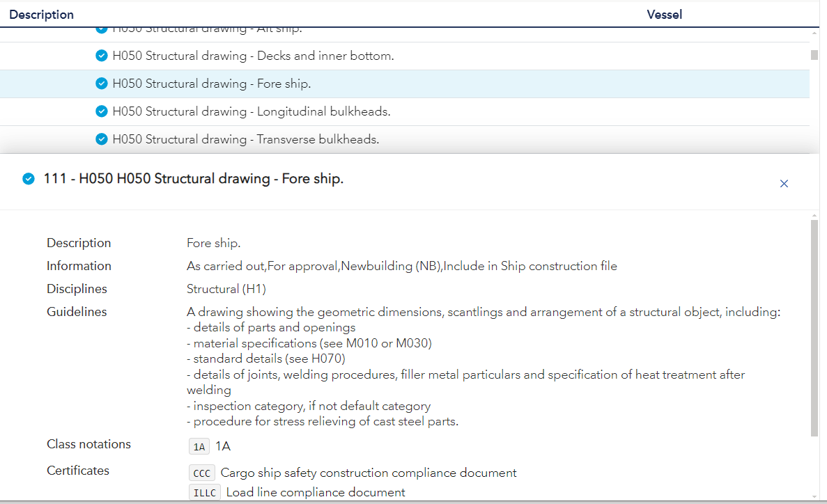This screenshot has width=827, height=504.
Task: Click the CCC certificate badge
Action: tap(201, 473)
